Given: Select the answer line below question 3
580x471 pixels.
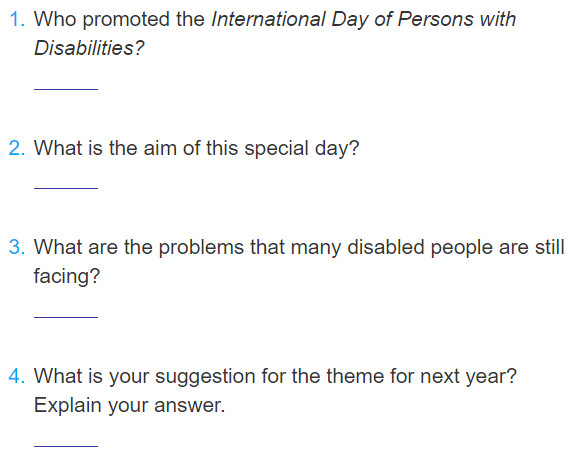Looking at the screenshot, I should [x=66, y=317].
